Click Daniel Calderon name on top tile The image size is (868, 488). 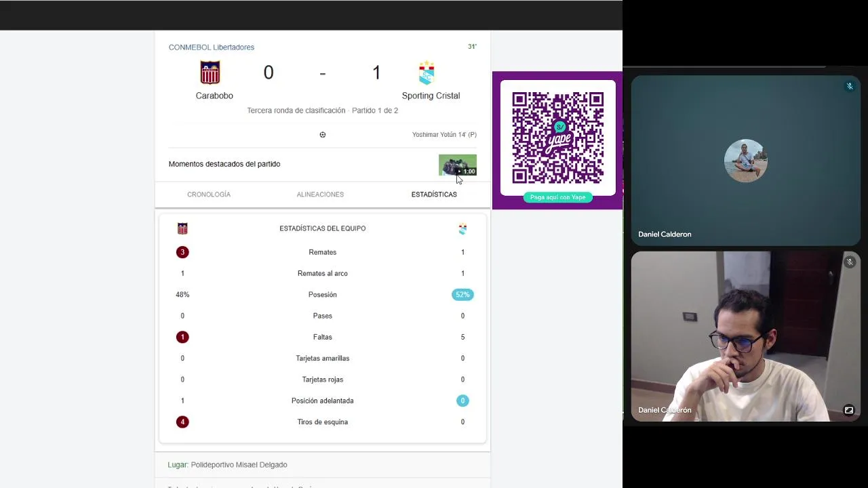tap(665, 235)
